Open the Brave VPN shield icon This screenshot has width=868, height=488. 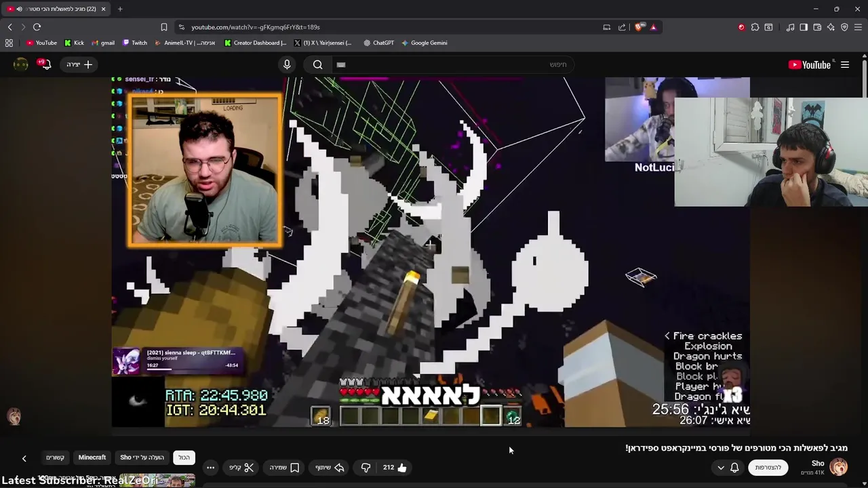click(x=844, y=27)
